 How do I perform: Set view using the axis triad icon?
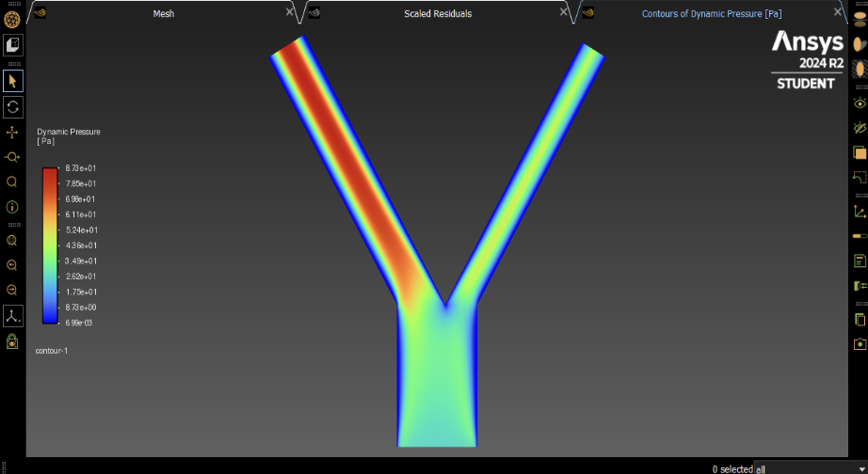click(12, 316)
